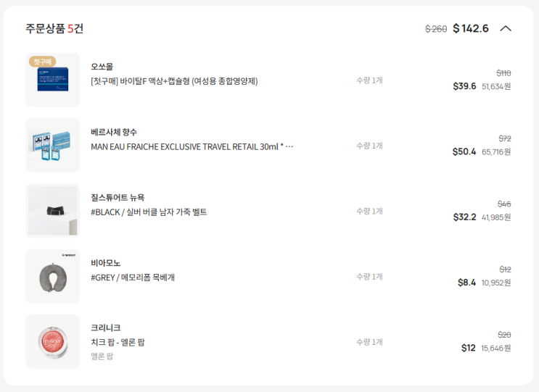This screenshot has width=539, height=392.
Task: Open the 바이탈F 액상+캡슐형 product title
Action: pyautogui.click(x=174, y=81)
